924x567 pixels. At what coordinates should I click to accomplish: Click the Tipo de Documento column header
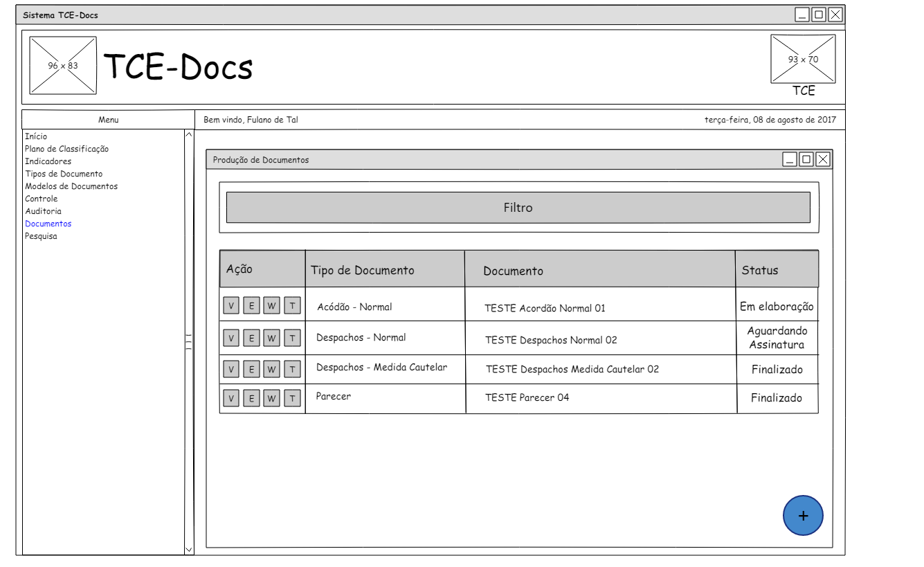[362, 271]
